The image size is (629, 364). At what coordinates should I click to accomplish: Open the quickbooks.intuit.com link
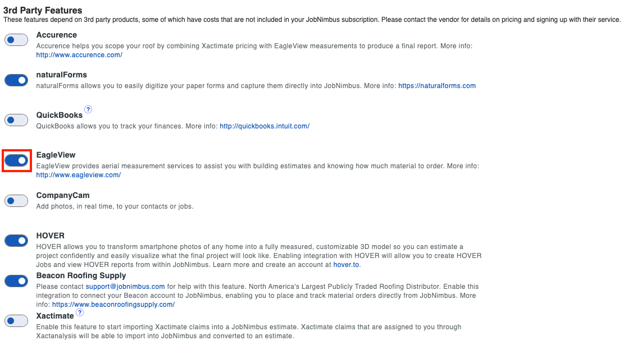click(265, 126)
